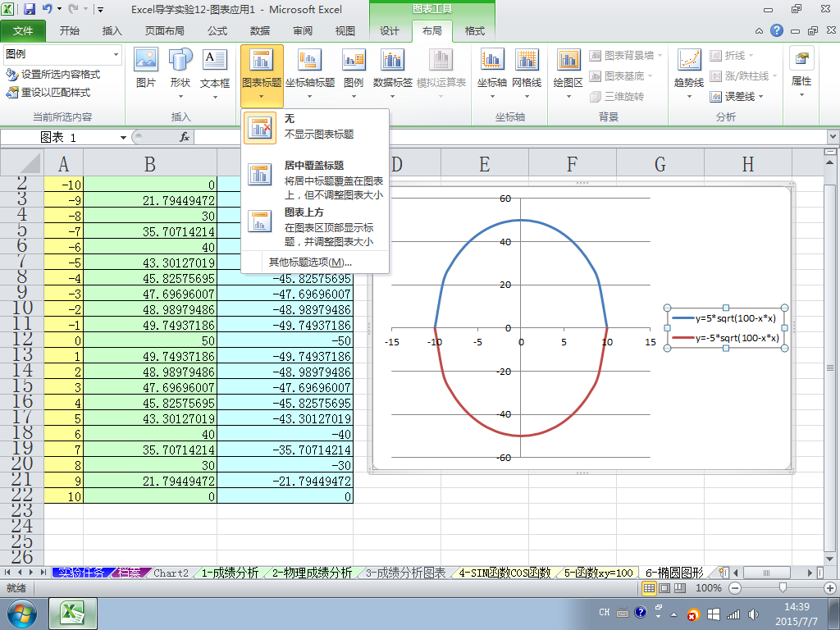Switch to Normal view in status bar

649,588
